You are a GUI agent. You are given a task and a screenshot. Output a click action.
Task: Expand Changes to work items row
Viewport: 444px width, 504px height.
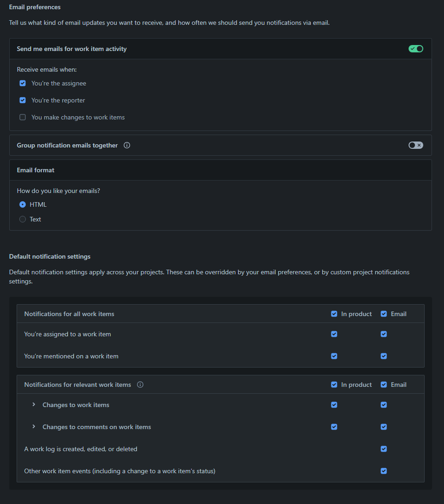pyautogui.click(x=34, y=405)
